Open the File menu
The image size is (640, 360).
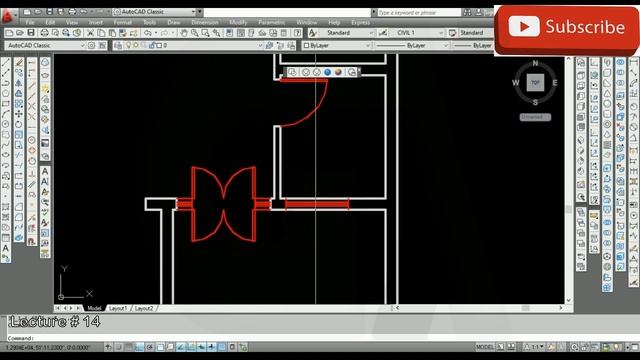point(30,22)
